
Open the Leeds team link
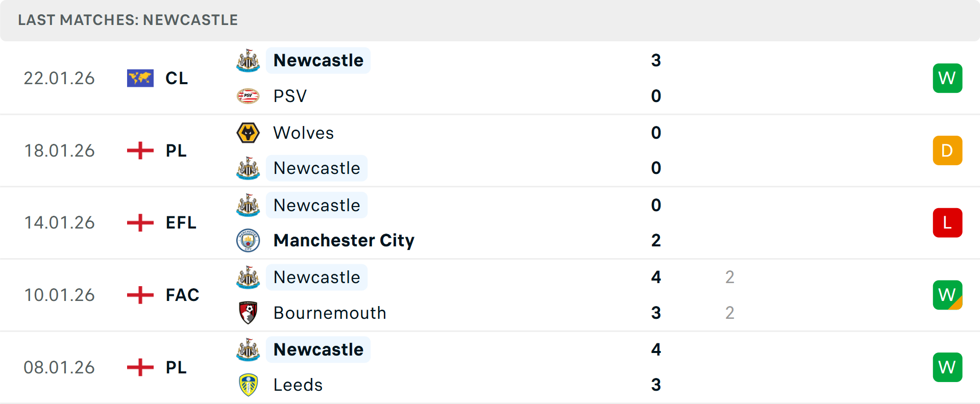point(298,385)
